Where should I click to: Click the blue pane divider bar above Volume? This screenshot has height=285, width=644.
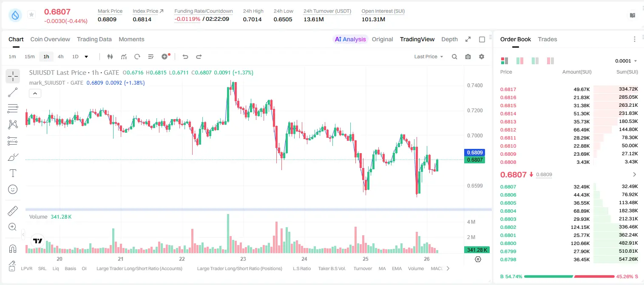coord(258,209)
